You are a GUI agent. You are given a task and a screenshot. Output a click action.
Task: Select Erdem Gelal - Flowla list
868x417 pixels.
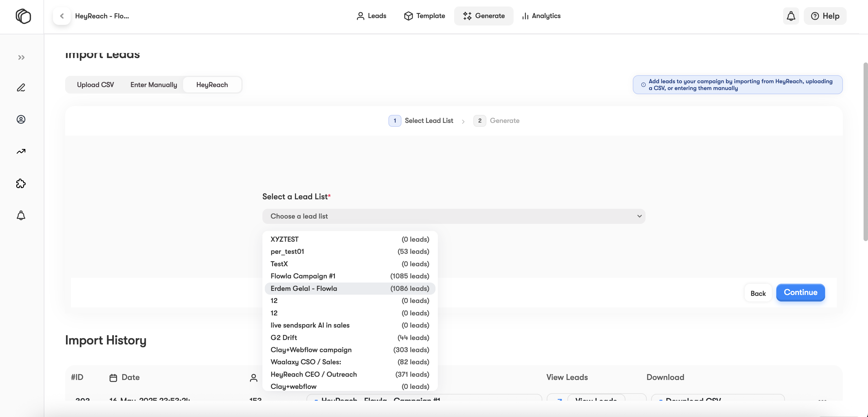point(350,288)
